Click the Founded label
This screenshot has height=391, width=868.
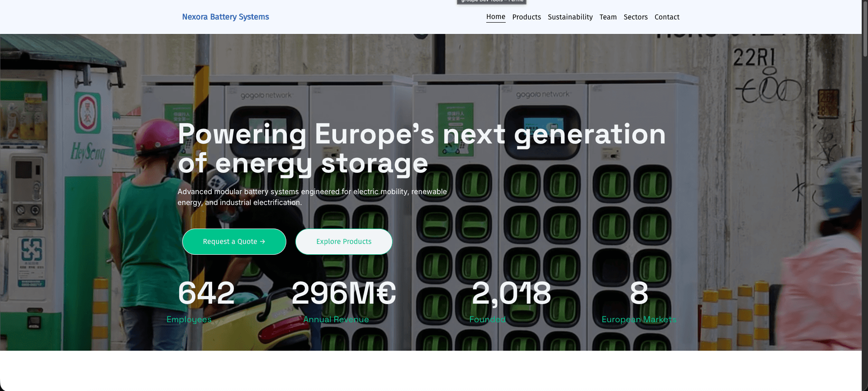pos(488,319)
